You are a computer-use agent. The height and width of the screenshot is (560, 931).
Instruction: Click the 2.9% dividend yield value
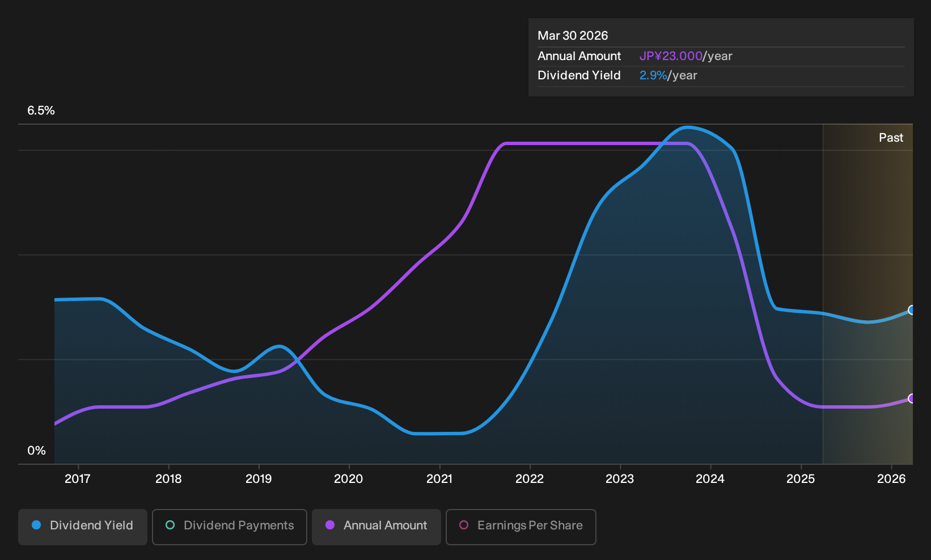coord(653,75)
